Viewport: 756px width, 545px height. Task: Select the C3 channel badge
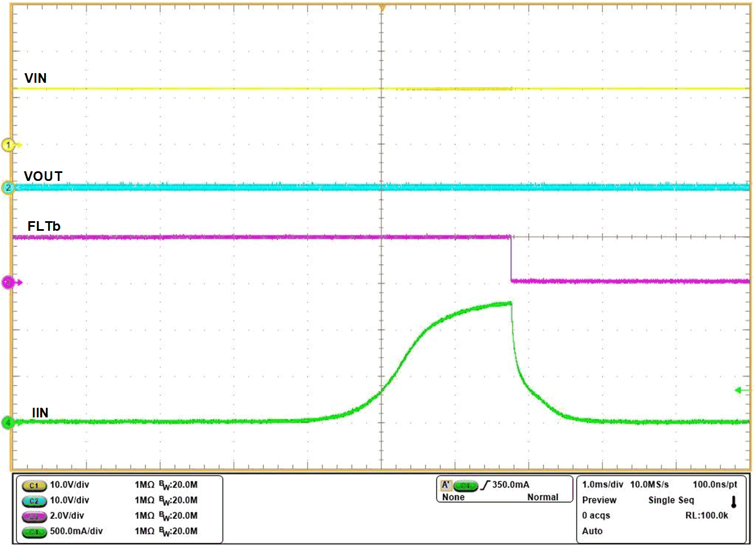pyautogui.click(x=33, y=516)
